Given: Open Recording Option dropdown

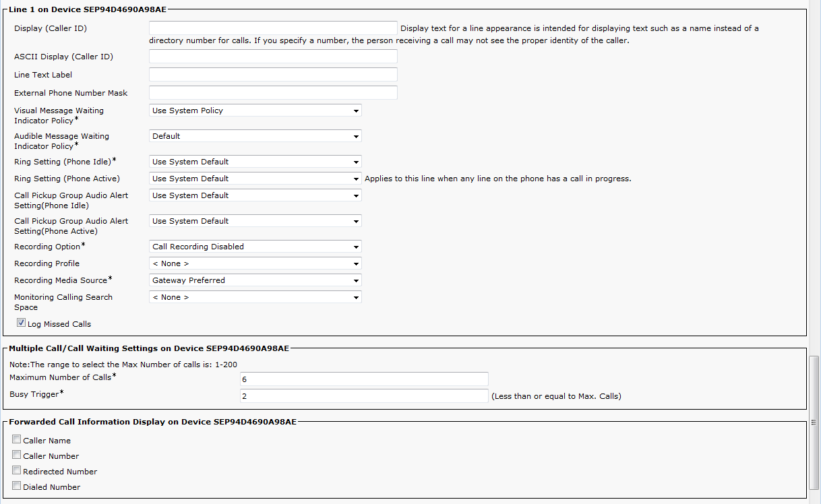Looking at the screenshot, I should (255, 247).
